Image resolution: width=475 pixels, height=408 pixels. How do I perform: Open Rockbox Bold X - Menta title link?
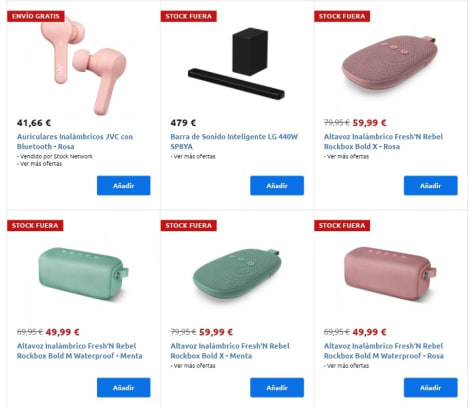(230, 351)
